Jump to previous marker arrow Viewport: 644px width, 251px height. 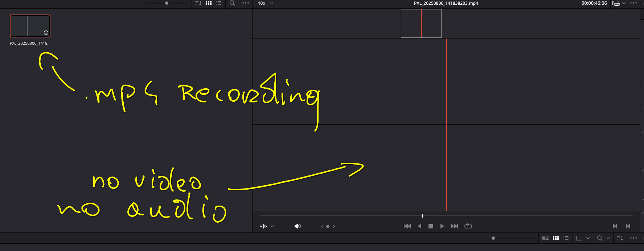click(322, 226)
